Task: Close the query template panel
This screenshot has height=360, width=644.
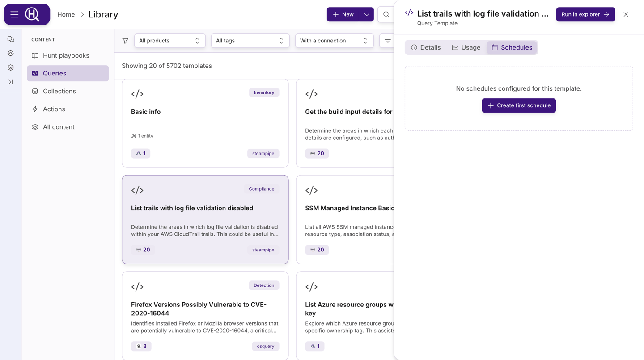Action: point(626,14)
